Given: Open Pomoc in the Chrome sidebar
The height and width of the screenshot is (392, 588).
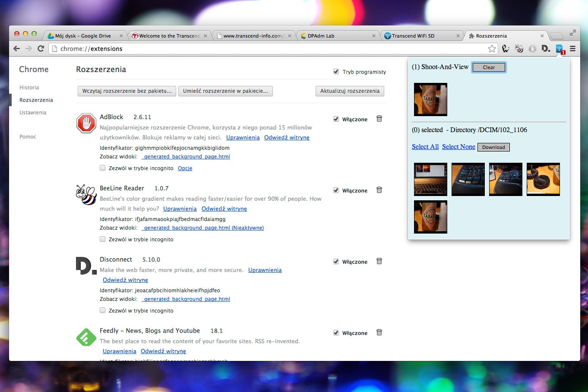Looking at the screenshot, I should pos(28,137).
